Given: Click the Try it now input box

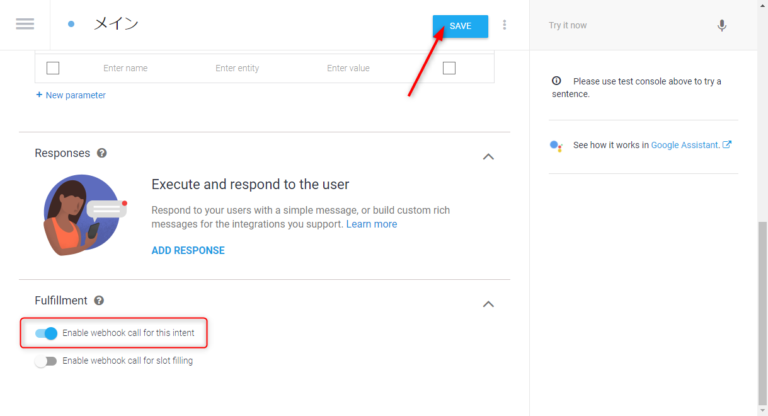Looking at the screenshot, I should coord(625,25).
